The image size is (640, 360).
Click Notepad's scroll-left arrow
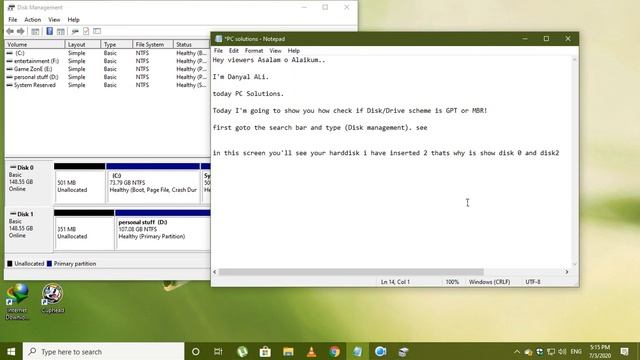[x=215, y=272]
